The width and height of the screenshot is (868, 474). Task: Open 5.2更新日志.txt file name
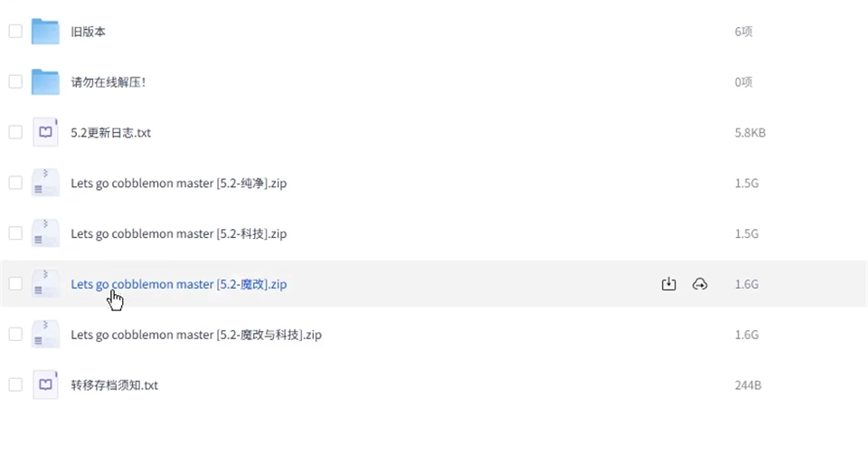tap(111, 133)
